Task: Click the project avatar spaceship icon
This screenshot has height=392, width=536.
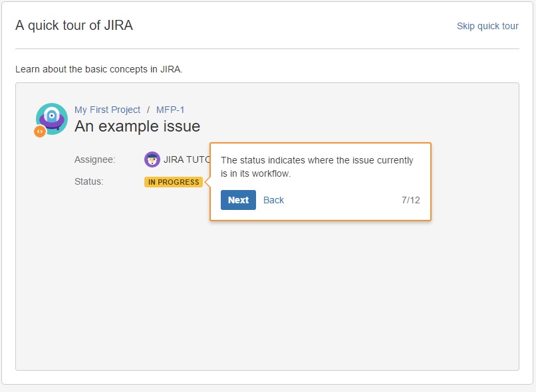Action: click(52, 118)
